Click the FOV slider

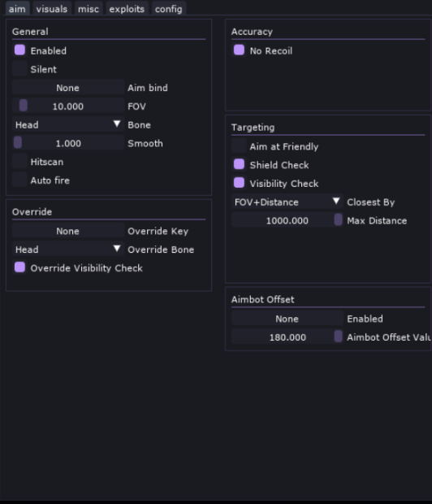[68, 106]
